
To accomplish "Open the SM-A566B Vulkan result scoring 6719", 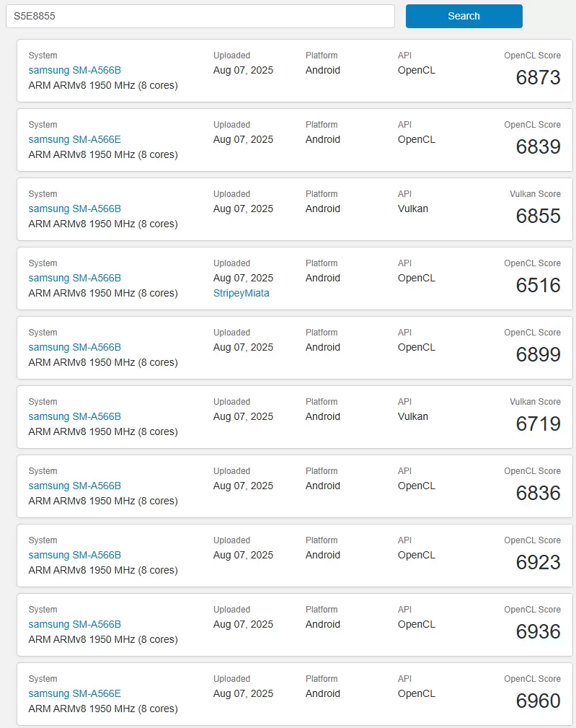I will (75, 416).
